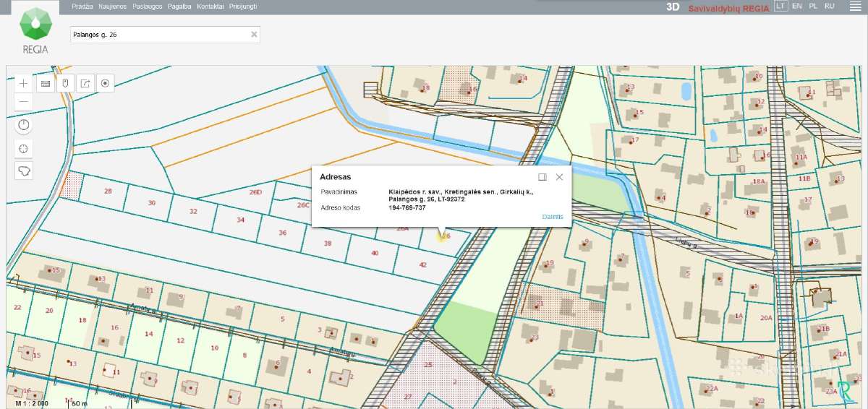Open the hamburger menu at top right
The image size is (868, 409).
(851, 6)
